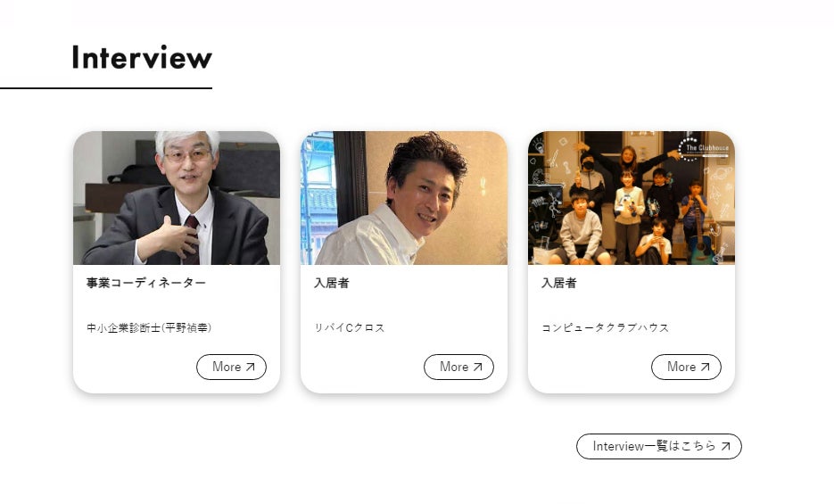Click the リバイCクロス caption
Image resolution: width=834 pixels, height=504 pixels.
[x=350, y=327]
